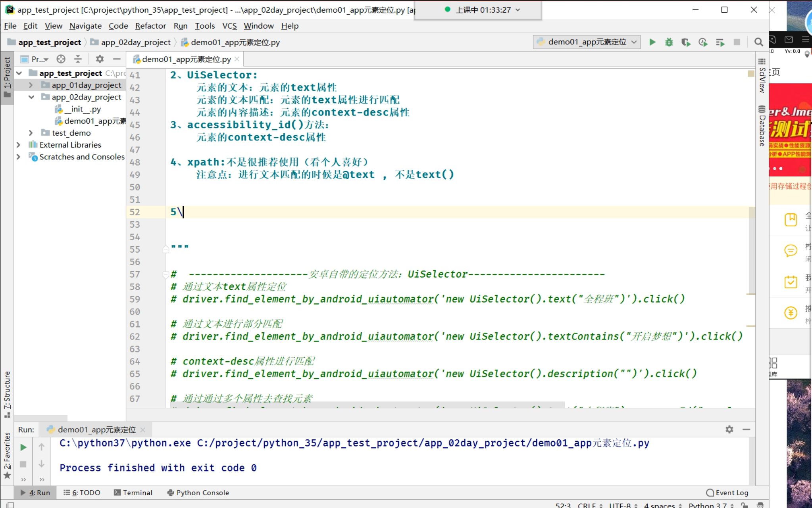Screen dimensions: 812x508
Task: Collapse all in Project panel
Action: 78,59
